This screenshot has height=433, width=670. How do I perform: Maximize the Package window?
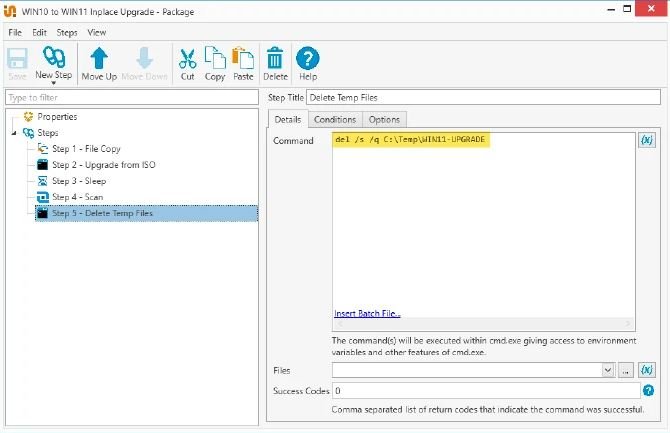pyautogui.click(x=627, y=9)
